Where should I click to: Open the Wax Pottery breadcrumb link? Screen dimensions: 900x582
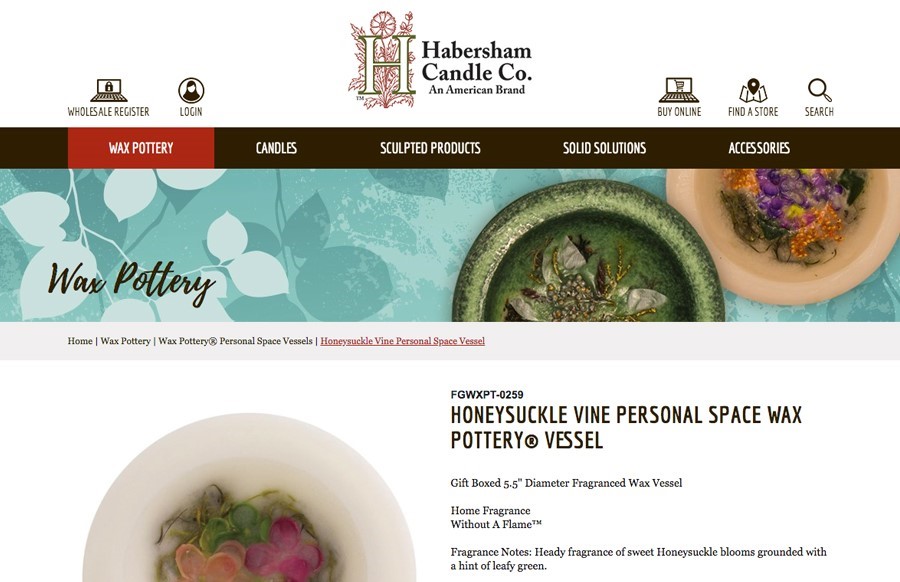click(125, 341)
